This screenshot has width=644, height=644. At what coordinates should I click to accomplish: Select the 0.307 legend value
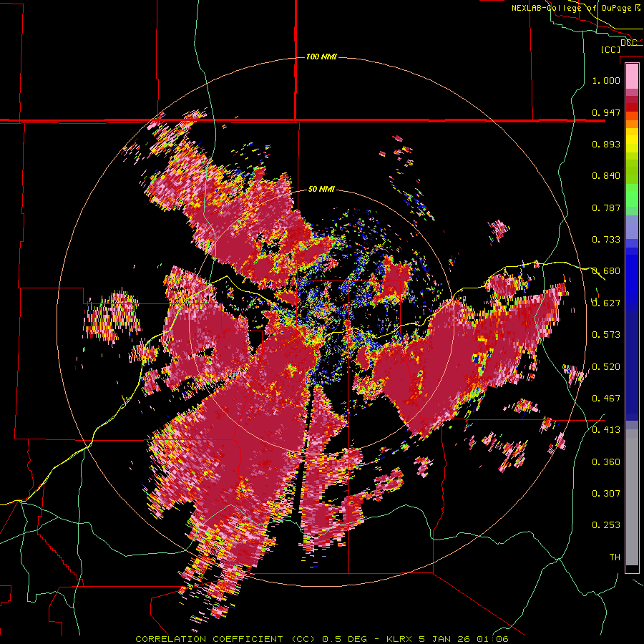pyautogui.click(x=606, y=494)
